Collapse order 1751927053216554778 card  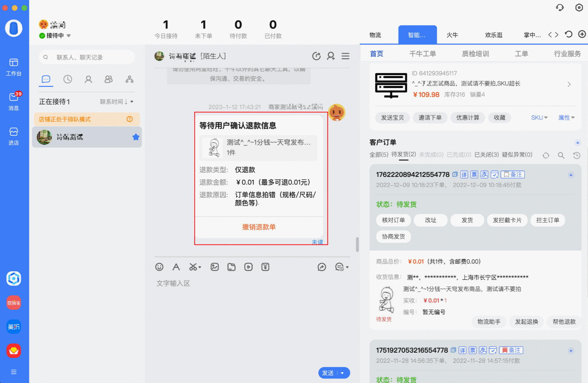coord(571,351)
